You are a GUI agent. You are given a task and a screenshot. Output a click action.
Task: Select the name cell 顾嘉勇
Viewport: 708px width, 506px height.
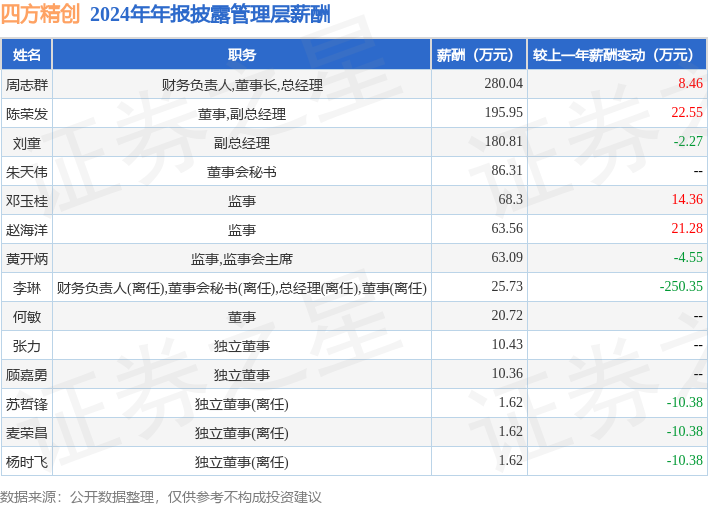click(x=27, y=375)
